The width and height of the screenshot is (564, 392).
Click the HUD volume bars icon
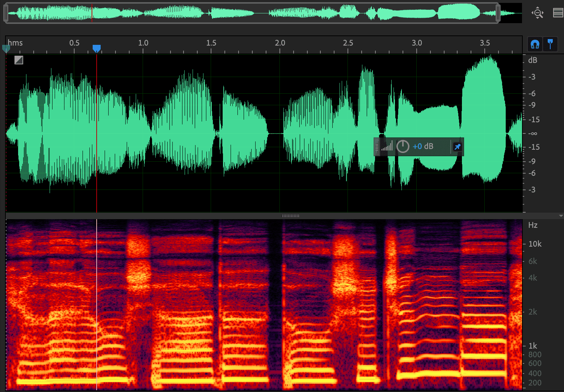click(x=387, y=146)
